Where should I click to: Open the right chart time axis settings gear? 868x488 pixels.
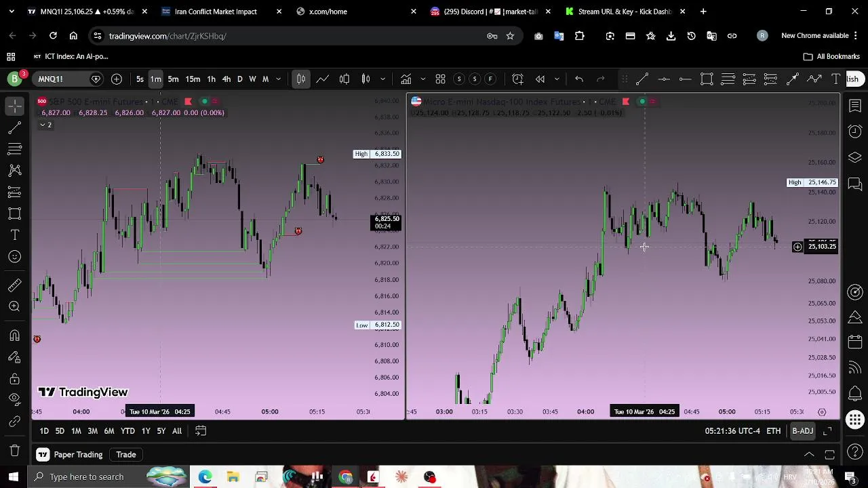822,411
